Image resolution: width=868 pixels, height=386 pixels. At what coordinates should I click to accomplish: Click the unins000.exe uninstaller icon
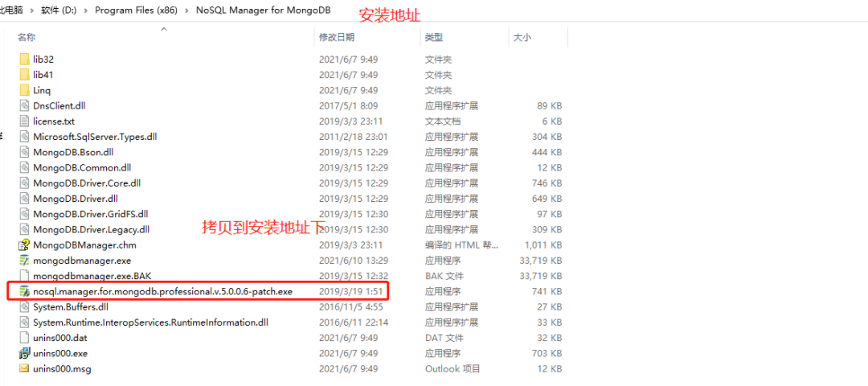tap(24, 353)
